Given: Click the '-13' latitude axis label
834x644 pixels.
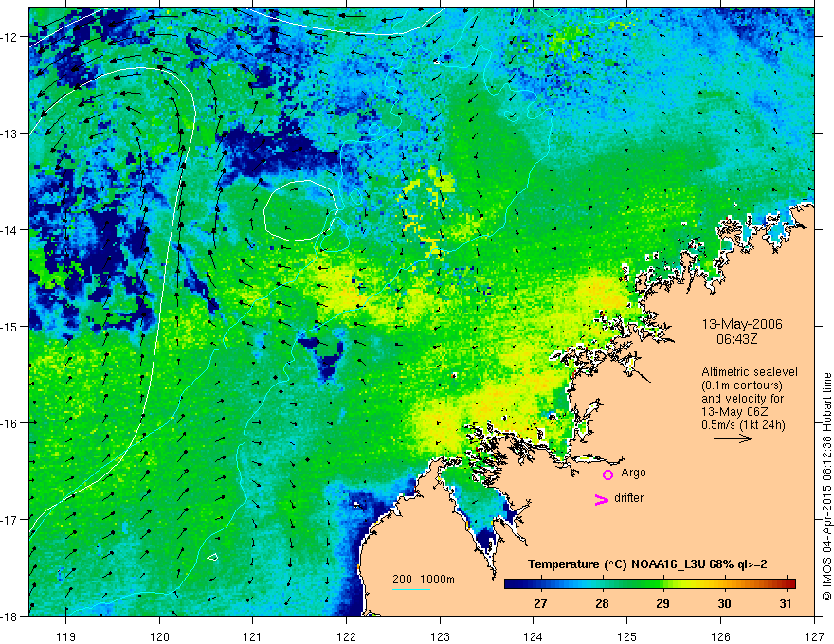Looking at the screenshot, I should (9, 134).
